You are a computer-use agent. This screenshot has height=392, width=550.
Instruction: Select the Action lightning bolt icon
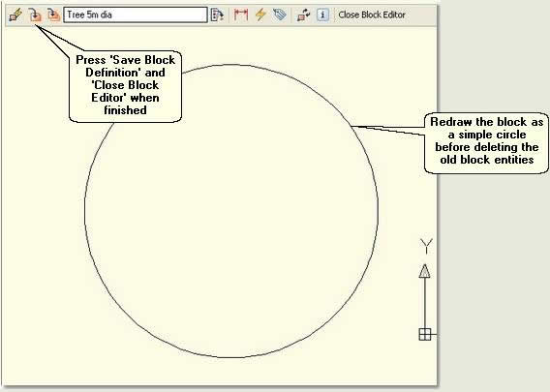pyautogui.click(x=260, y=15)
